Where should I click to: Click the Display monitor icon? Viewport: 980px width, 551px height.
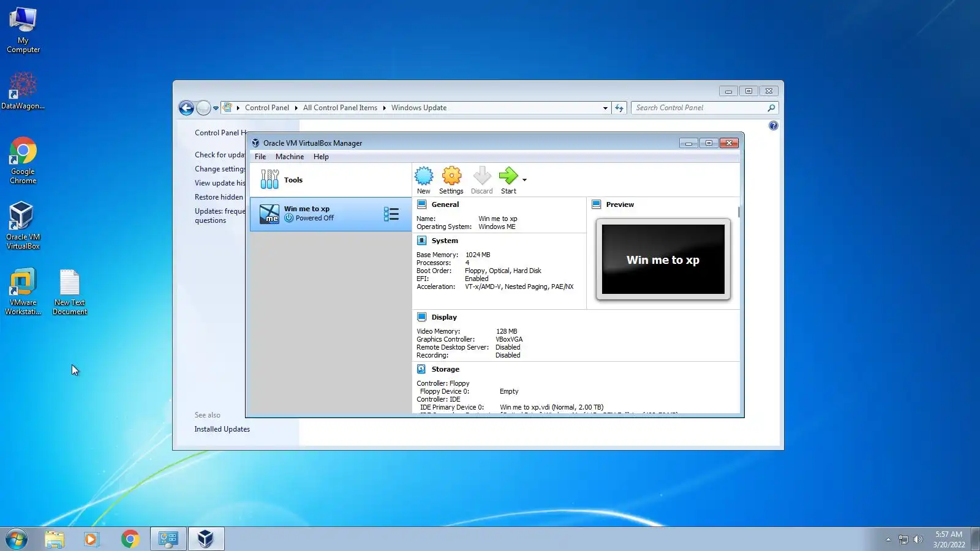click(421, 317)
